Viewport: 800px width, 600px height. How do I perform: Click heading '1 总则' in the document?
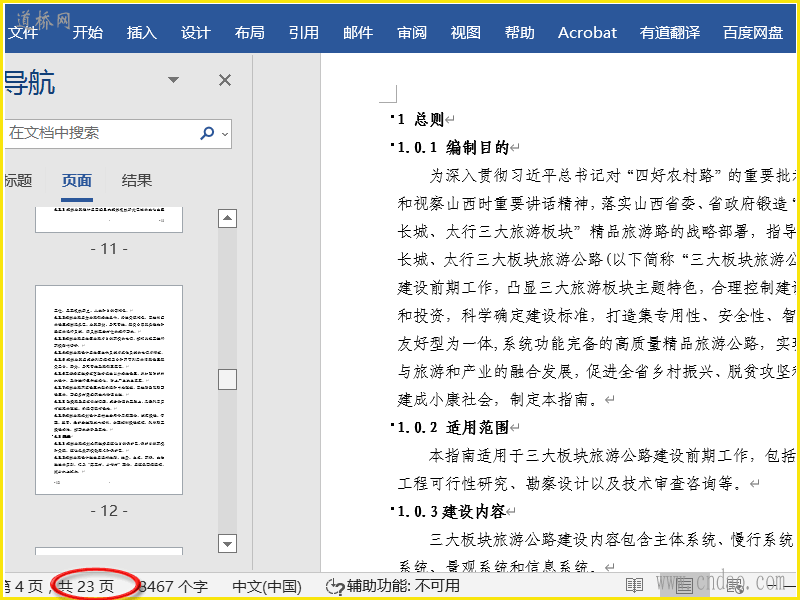[421, 119]
